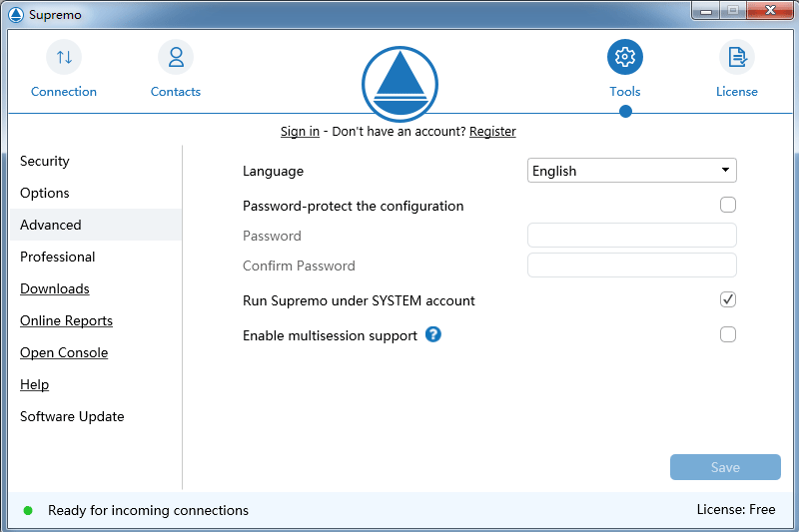The width and height of the screenshot is (799, 532).
Task: Open the Connection tab icon
Action: (x=64, y=57)
